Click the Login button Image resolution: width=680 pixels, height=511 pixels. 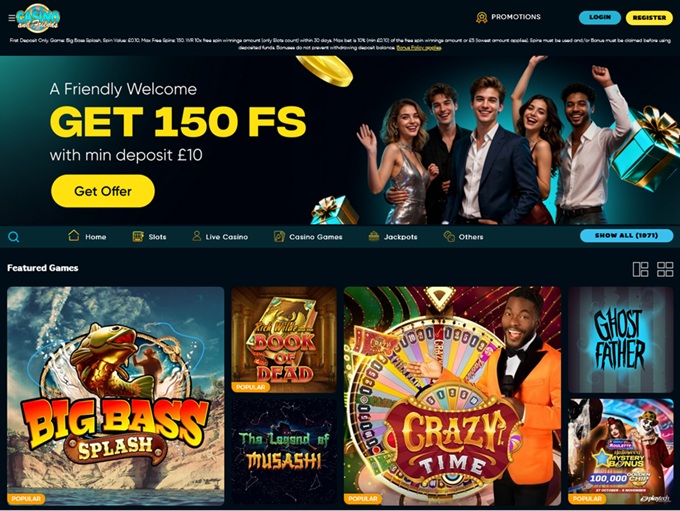tap(600, 17)
